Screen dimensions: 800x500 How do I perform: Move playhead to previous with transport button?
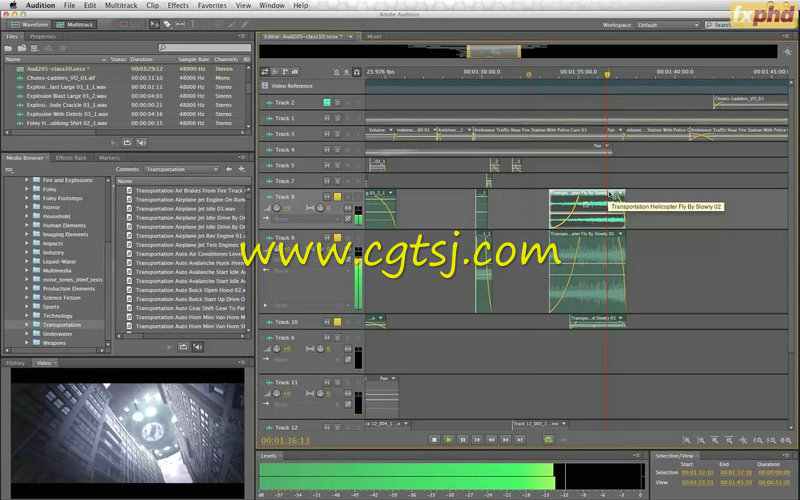point(477,440)
